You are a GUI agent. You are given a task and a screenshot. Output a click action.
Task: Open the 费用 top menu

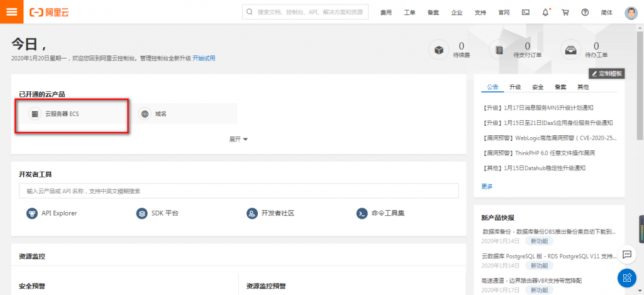tap(386, 13)
